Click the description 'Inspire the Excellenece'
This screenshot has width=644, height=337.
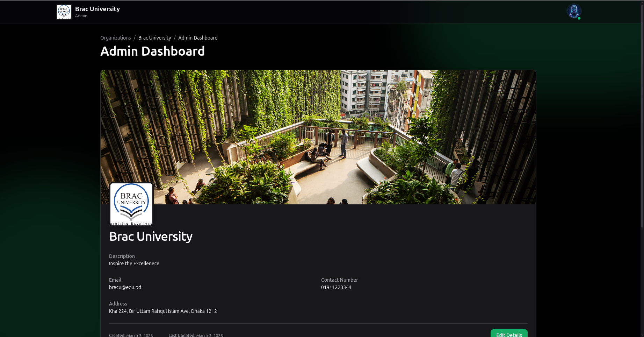pyautogui.click(x=134, y=264)
